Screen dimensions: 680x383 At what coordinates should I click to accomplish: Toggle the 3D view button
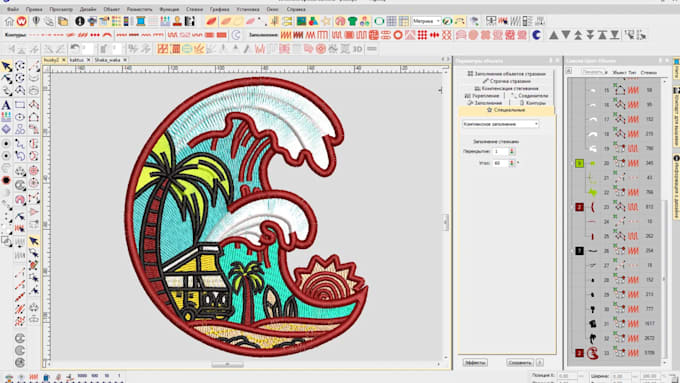[357, 49]
